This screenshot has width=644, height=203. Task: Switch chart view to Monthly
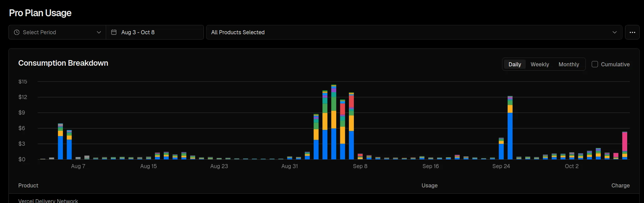pyautogui.click(x=569, y=64)
